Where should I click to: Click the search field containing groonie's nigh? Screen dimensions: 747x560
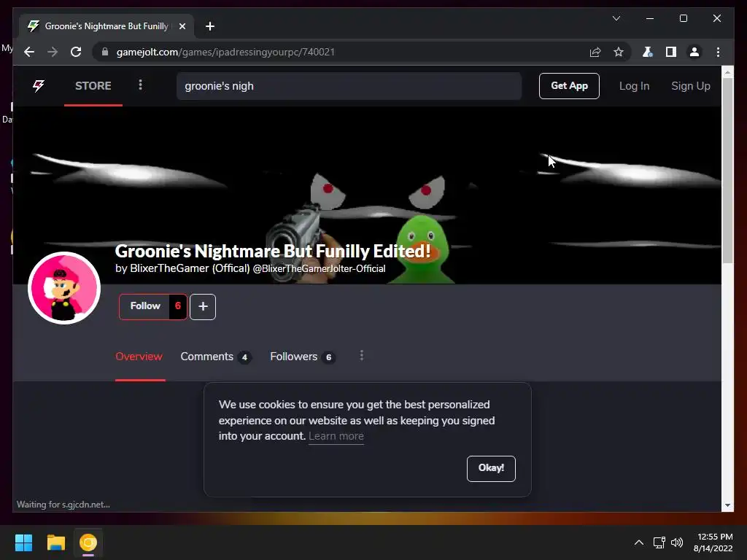349,86
